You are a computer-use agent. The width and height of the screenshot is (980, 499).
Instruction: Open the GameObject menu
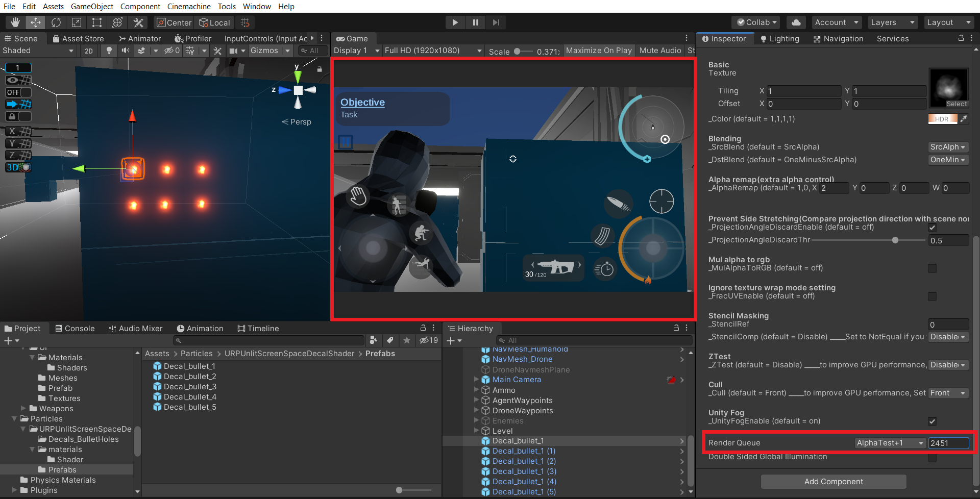pyautogui.click(x=92, y=6)
